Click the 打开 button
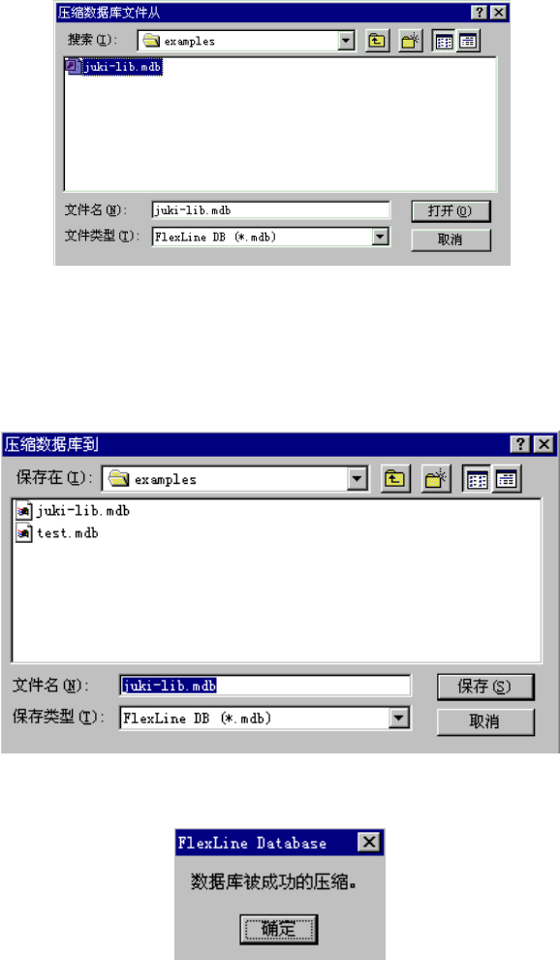560x960 pixels. pyautogui.click(x=451, y=211)
